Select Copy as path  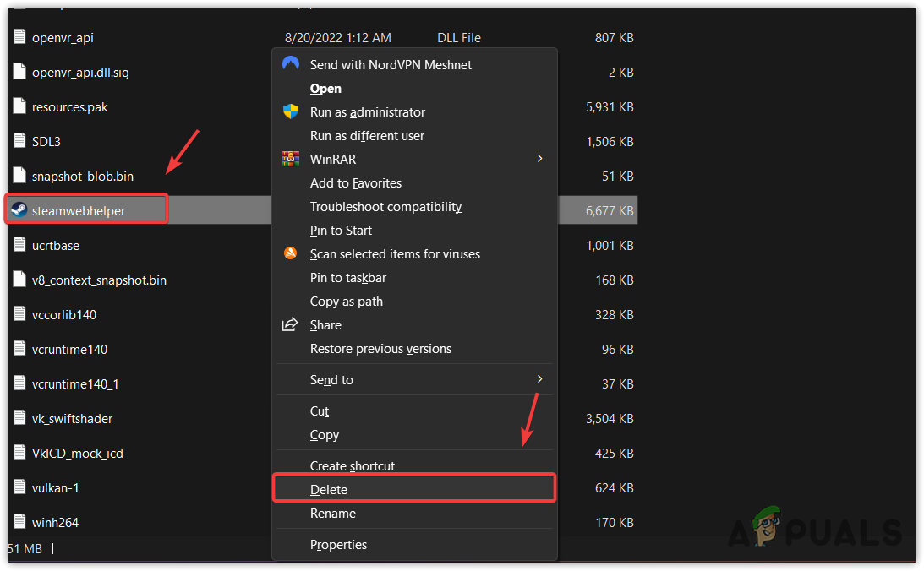pos(346,301)
